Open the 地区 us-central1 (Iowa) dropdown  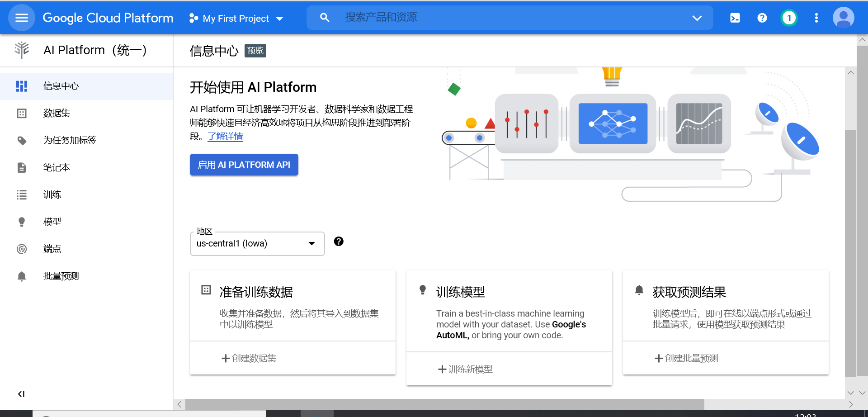click(x=257, y=244)
